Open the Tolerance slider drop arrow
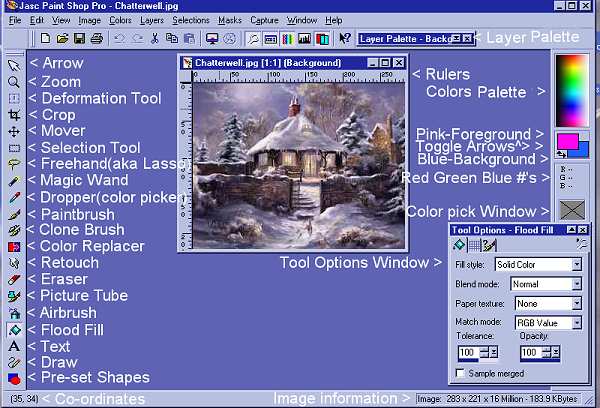The image size is (600, 408). (x=494, y=352)
